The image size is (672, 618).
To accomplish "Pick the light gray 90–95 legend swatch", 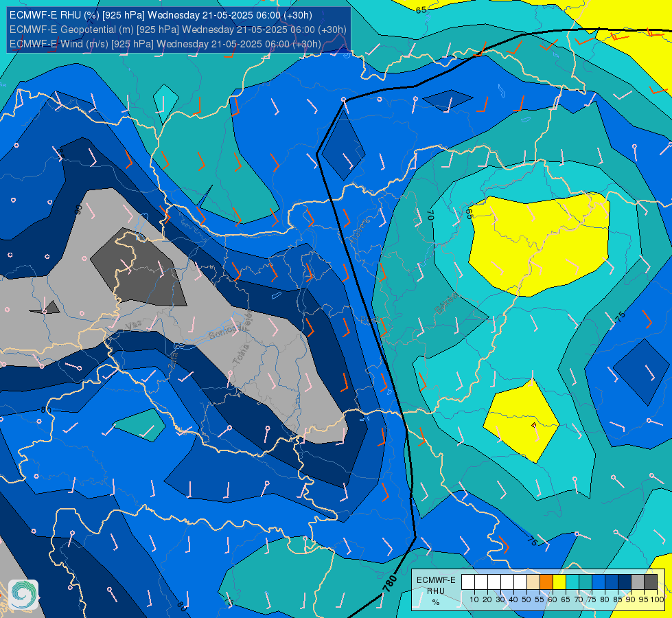I will [638, 582].
